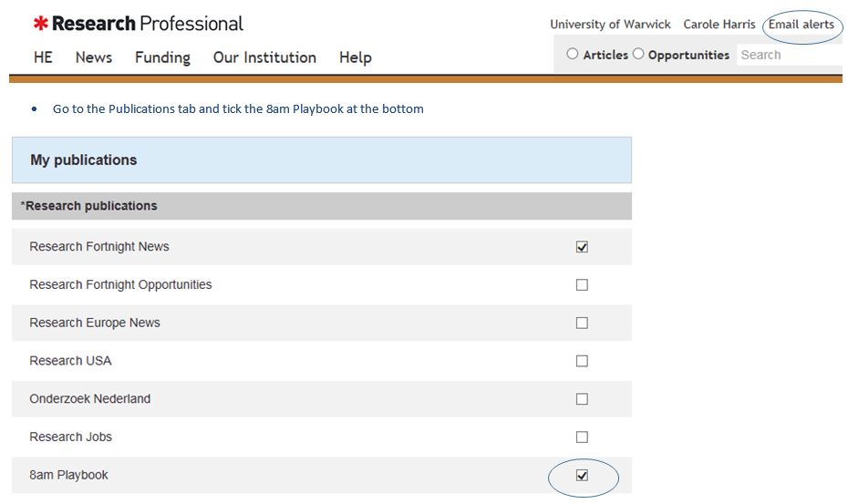Untick the 8am Playbook checkbox
848x504 pixels.
(x=582, y=476)
